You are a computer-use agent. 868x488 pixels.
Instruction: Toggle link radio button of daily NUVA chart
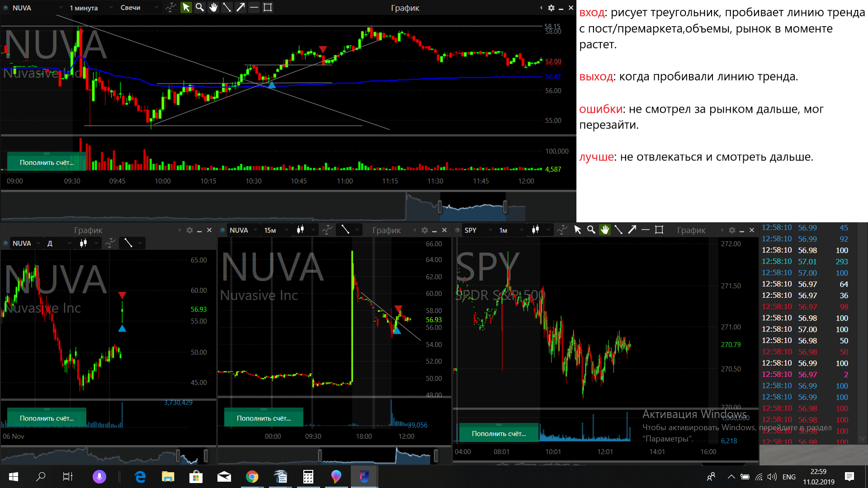(x=5, y=243)
